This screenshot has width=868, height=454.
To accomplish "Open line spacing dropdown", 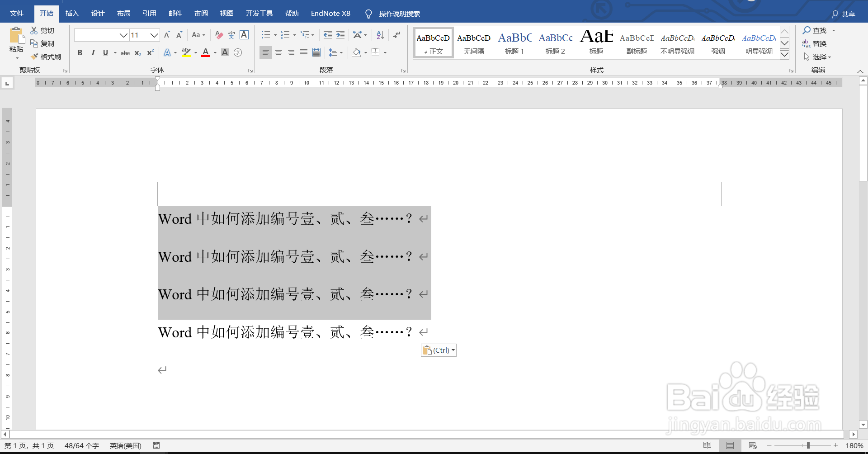I will click(x=335, y=52).
